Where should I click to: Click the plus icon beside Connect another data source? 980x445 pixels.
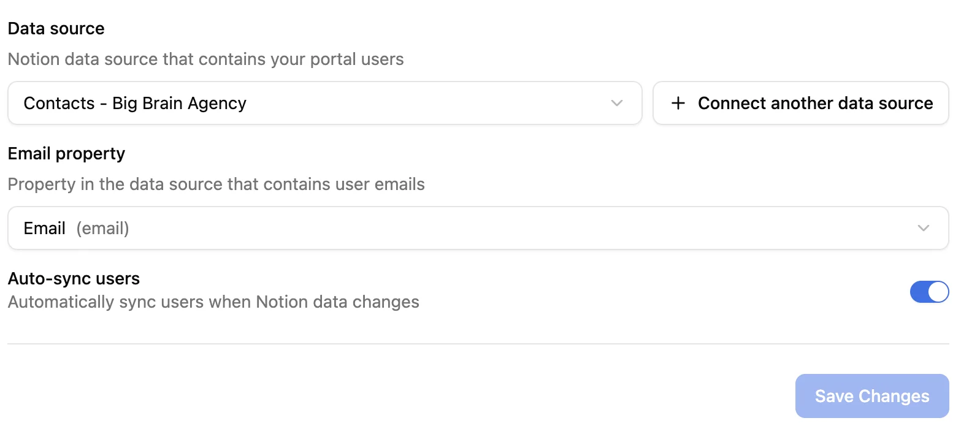[x=678, y=103]
